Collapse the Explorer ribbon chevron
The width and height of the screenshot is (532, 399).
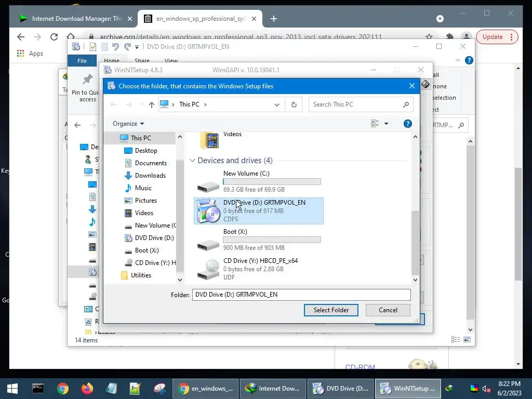458,60
